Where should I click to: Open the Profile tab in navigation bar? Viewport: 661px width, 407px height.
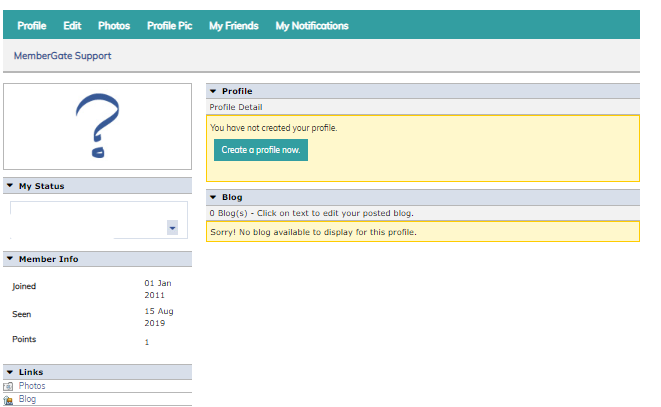(32, 26)
